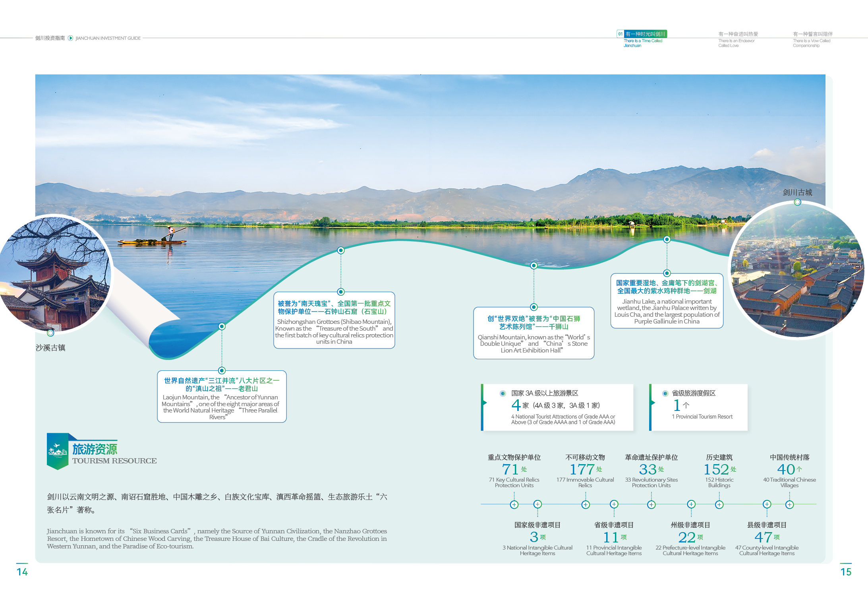Click the wave marker above Shizhongshan Grottoes box
This screenshot has height=610, width=868.
(341, 250)
